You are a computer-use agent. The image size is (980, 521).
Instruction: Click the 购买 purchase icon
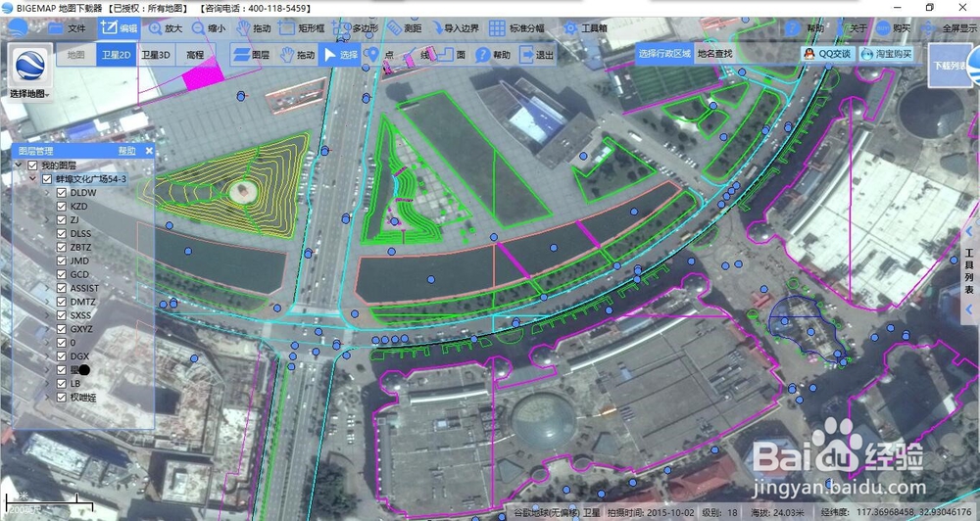(883, 28)
